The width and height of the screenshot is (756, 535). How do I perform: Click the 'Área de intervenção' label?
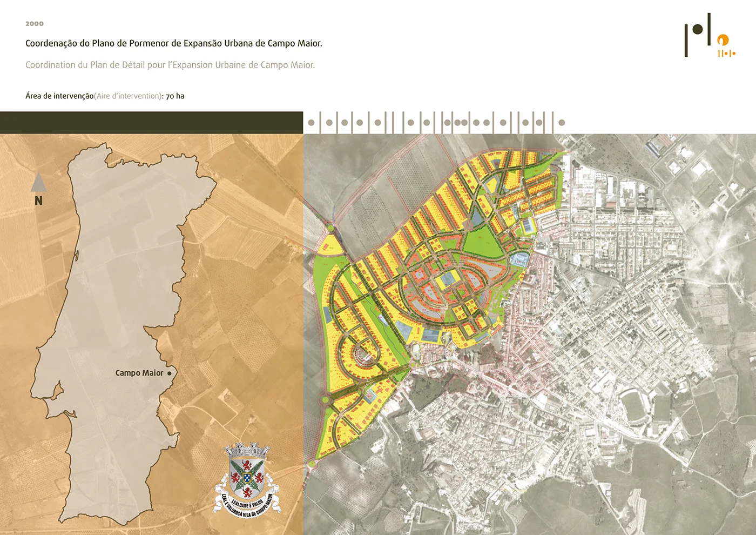[x=59, y=96]
